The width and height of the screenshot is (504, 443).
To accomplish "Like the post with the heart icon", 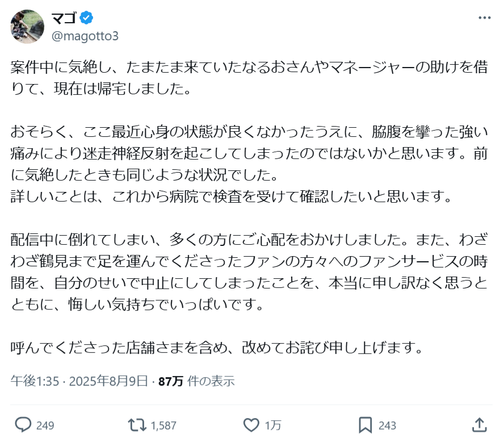I will click(251, 425).
